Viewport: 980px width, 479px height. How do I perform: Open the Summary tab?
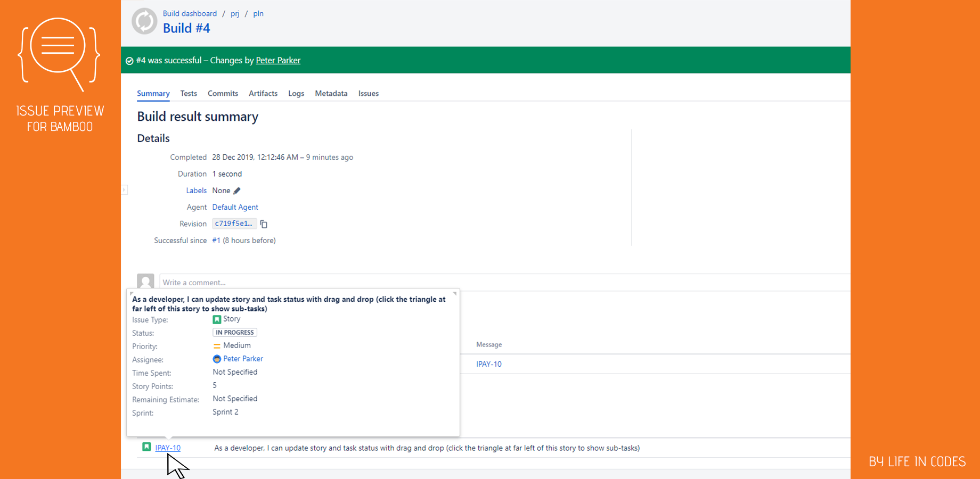pos(153,94)
